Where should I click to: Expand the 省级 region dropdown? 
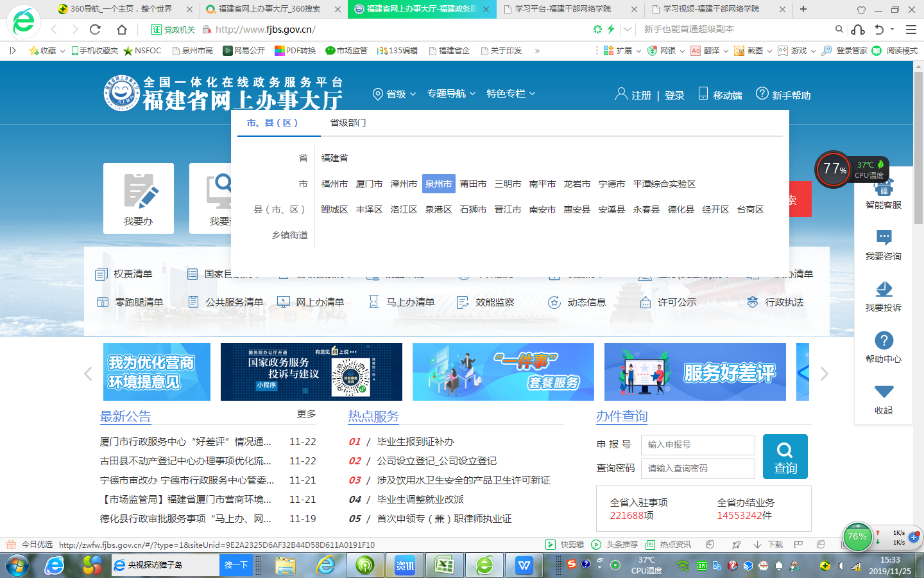click(395, 94)
